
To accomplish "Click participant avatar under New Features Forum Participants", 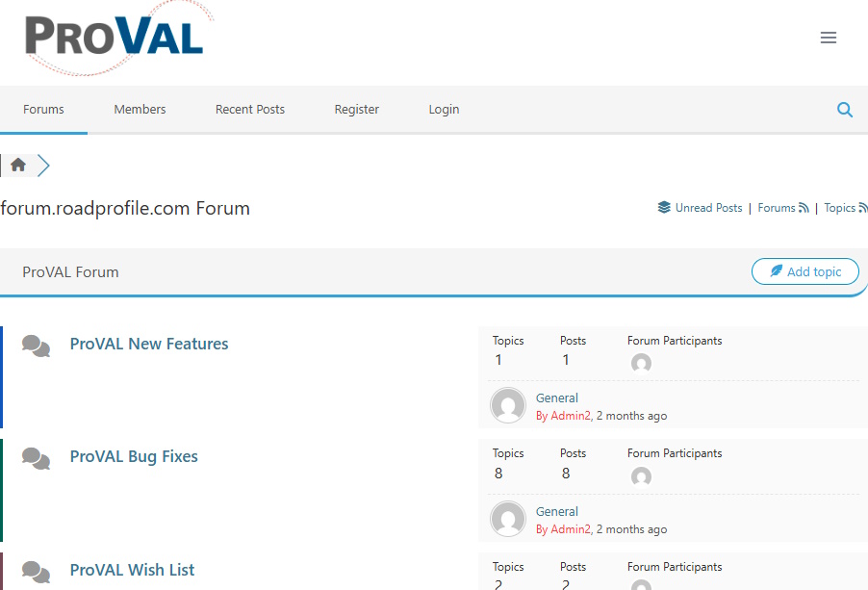I will (x=641, y=363).
